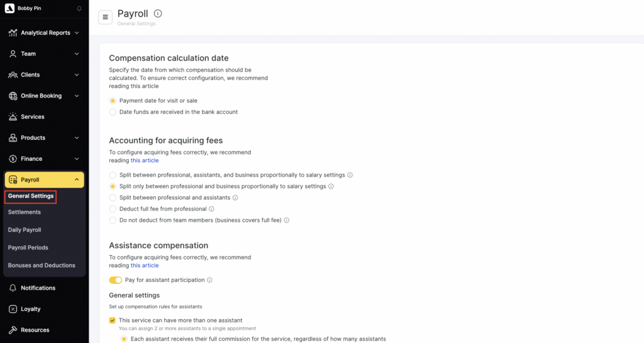Click info icon next to Deduct full fee option
This screenshot has width=644, height=343.
click(212, 209)
